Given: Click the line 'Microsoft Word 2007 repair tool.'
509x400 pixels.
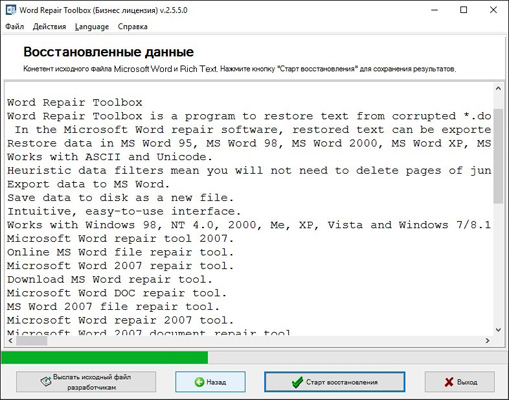Looking at the screenshot, I should coord(120,266).
